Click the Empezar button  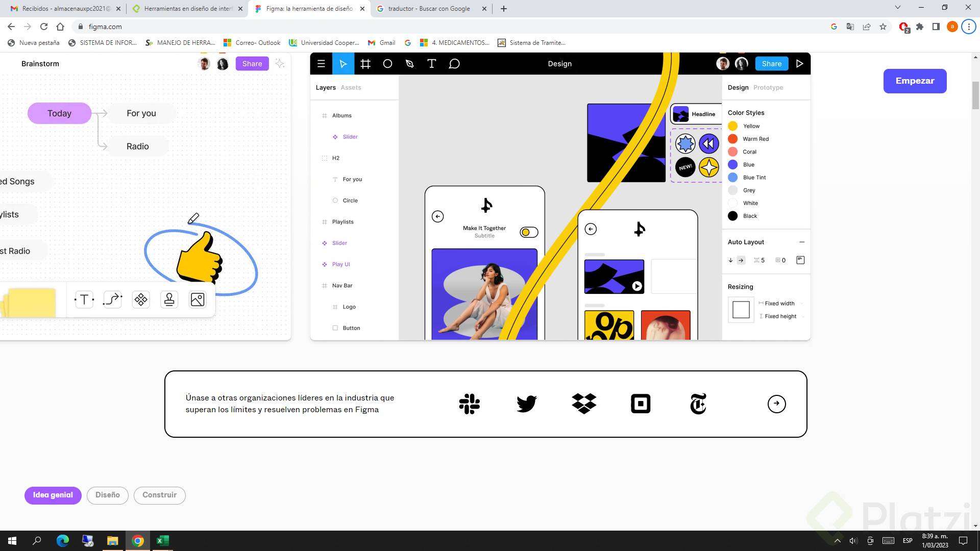click(x=915, y=81)
